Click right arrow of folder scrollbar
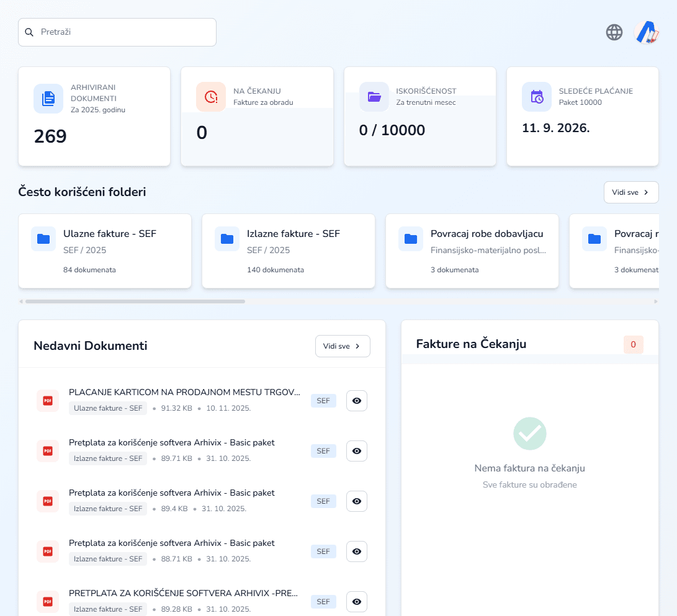This screenshot has width=677, height=616. [x=656, y=301]
